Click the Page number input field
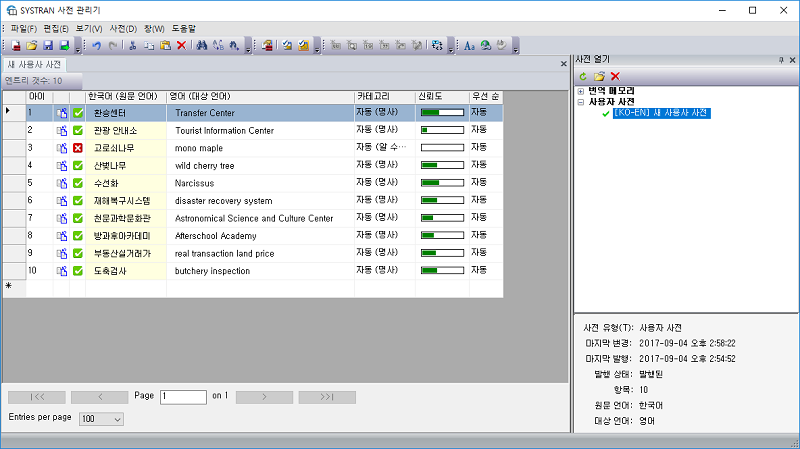This screenshot has width=800, height=449. click(183, 397)
